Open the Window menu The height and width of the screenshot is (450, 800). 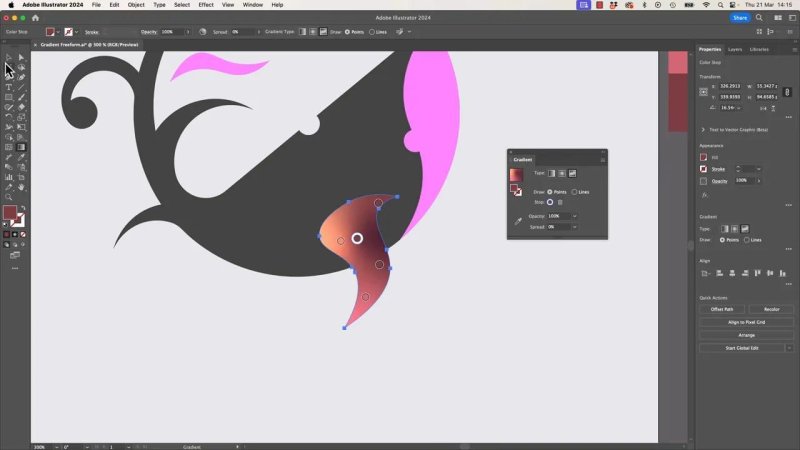253,5
